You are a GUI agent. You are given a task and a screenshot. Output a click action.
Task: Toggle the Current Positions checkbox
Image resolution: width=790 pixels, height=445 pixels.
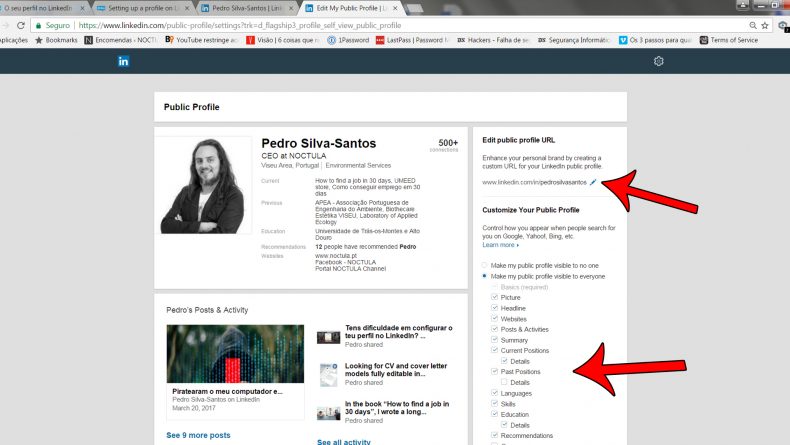point(494,350)
